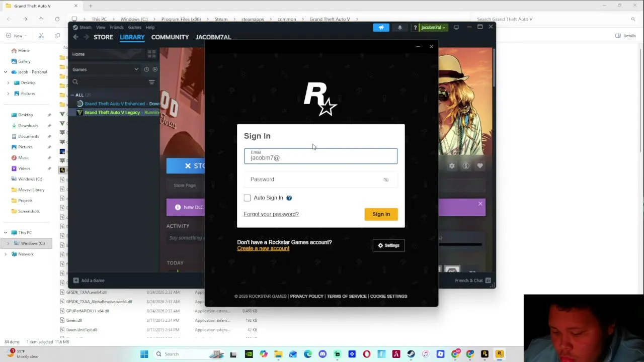This screenshot has width=644, height=362.
Task: Switch Steam library to grid view icon
Action: [x=151, y=54]
